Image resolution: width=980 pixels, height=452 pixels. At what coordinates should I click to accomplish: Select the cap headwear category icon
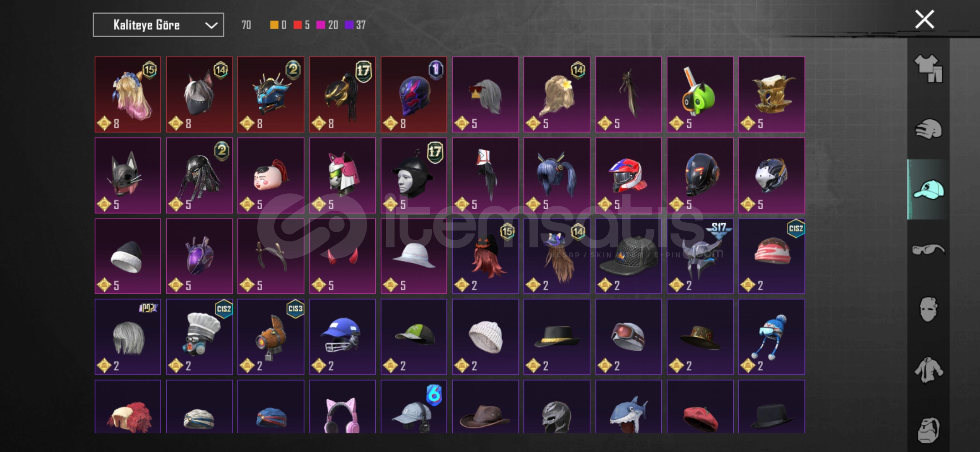(928, 189)
